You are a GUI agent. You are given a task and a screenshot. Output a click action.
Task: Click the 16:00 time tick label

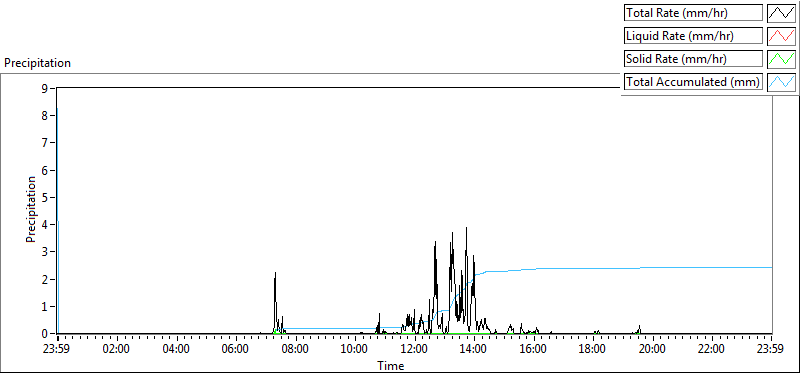[x=534, y=350]
